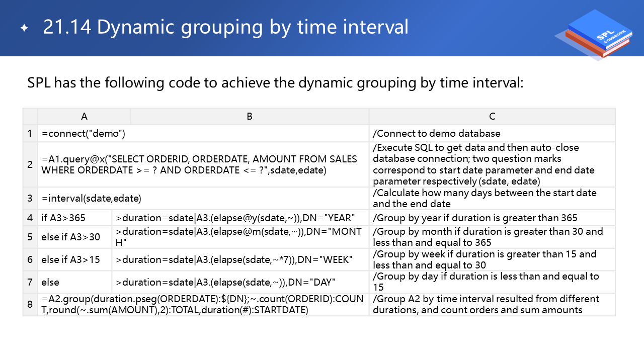Select column header B

click(250, 116)
